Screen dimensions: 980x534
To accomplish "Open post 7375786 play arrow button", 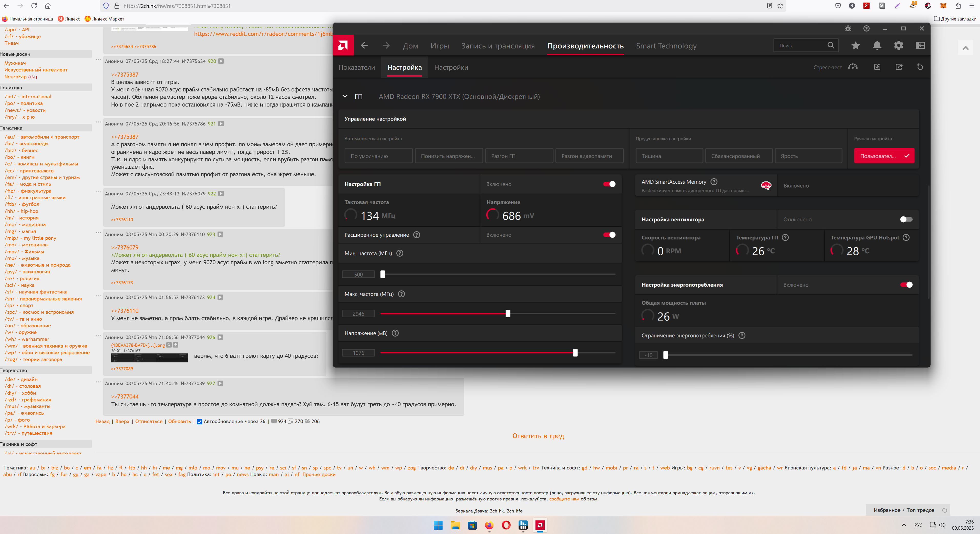I will 221,124.
